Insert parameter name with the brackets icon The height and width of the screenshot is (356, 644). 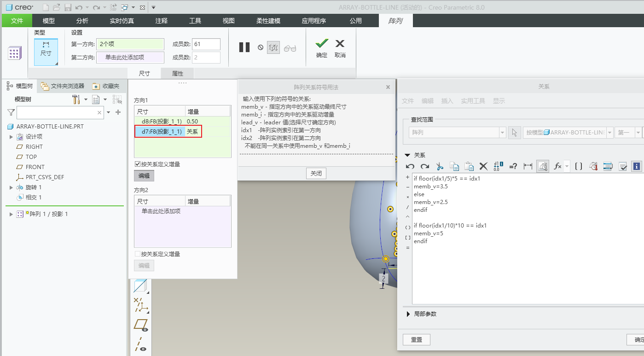click(579, 166)
